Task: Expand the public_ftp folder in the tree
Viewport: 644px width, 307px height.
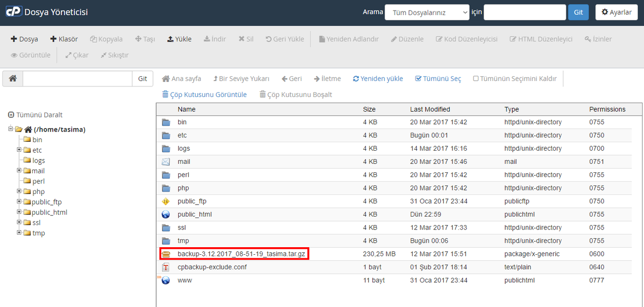Action: click(x=19, y=201)
